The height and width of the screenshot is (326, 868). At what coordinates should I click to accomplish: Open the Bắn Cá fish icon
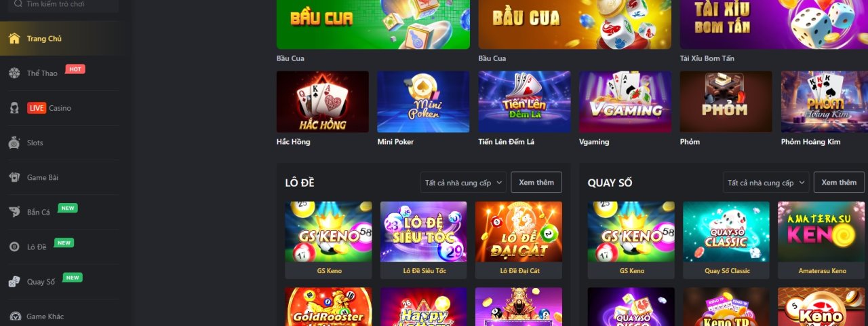click(x=14, y=212)
